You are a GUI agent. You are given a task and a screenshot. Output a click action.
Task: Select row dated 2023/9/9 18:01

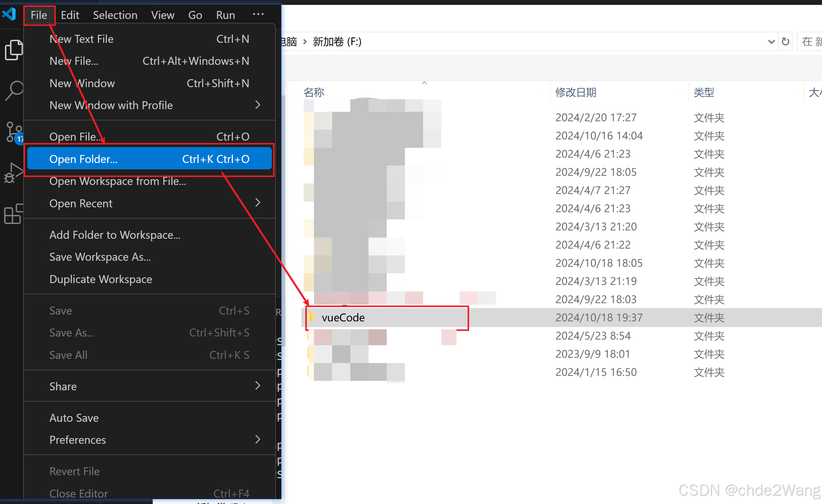tap(561, 354)
